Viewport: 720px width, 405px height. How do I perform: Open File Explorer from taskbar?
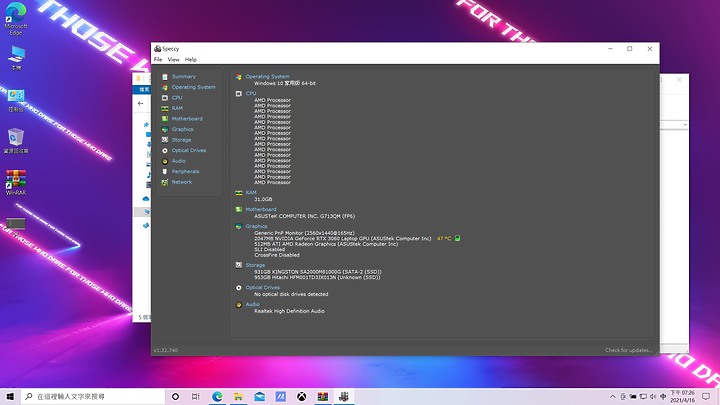tap(238, 396)
